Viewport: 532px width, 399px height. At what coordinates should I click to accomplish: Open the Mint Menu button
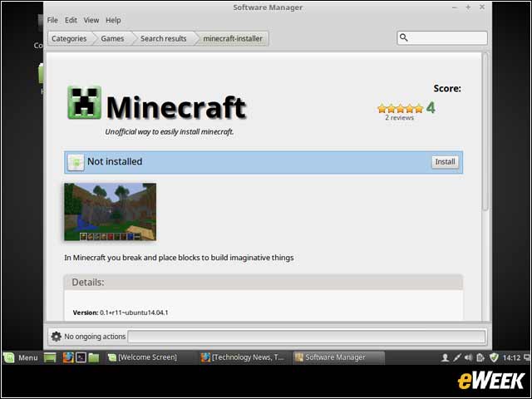(x=21, y=357)
